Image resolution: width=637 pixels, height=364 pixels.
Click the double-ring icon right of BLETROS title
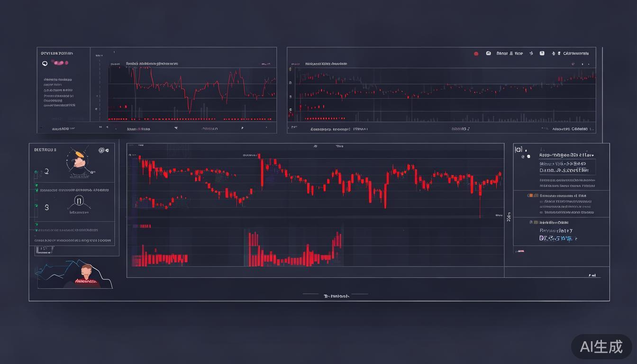[102, 150]
